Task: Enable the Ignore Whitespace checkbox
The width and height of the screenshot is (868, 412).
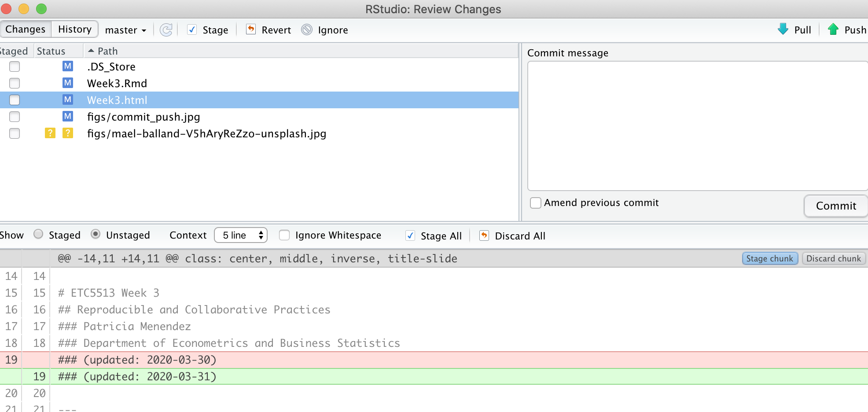Action: [284, 235]
